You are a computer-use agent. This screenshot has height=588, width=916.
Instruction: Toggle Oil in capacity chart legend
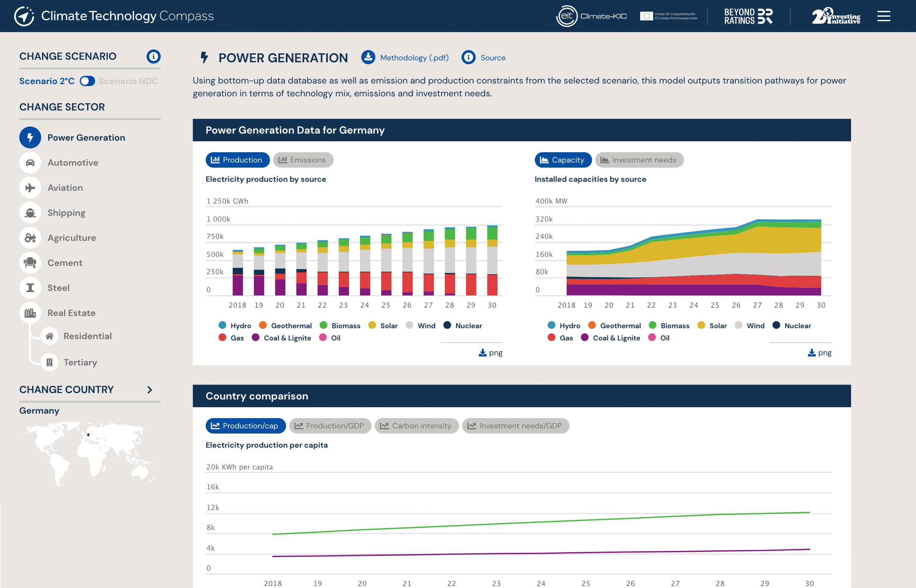coord(659,338)
